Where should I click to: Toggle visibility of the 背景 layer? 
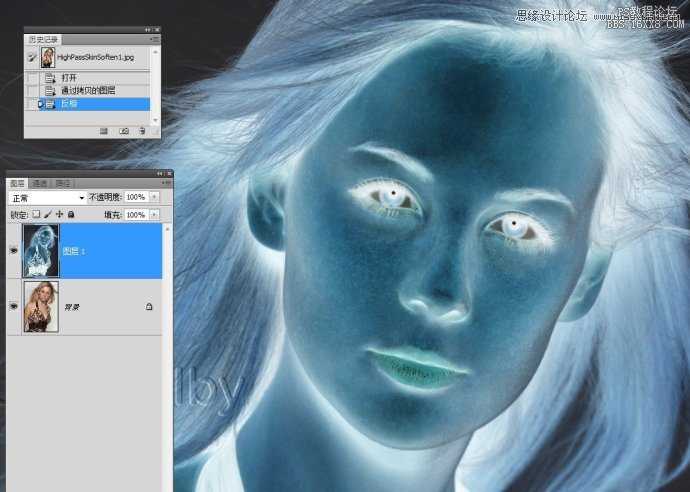point(14,307)
